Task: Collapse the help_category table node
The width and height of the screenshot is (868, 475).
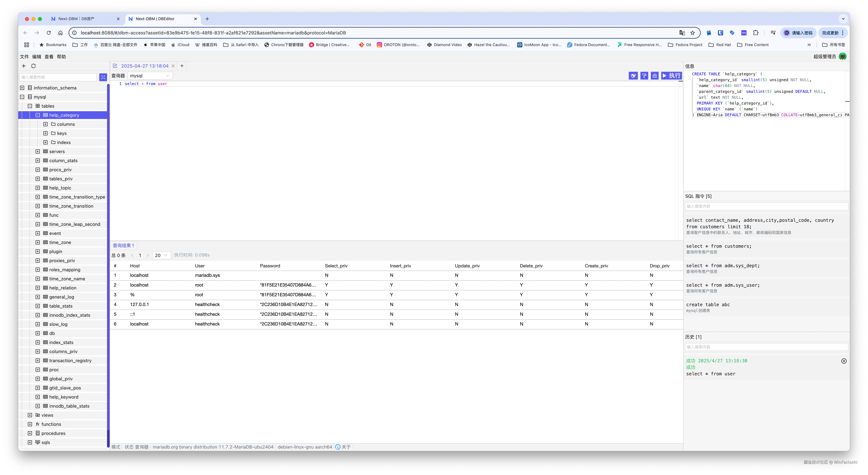Action: pos(38,115)
